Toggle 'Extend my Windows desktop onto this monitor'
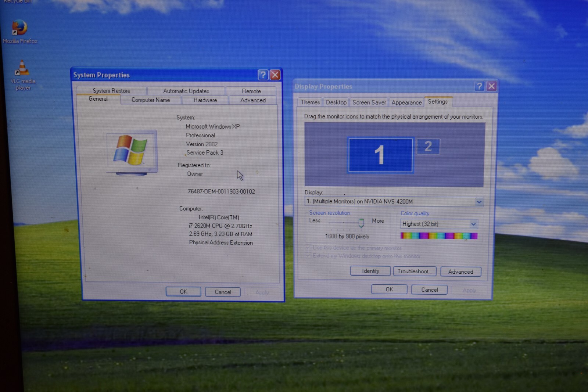 pyautogui.click(x=363, y=256)
